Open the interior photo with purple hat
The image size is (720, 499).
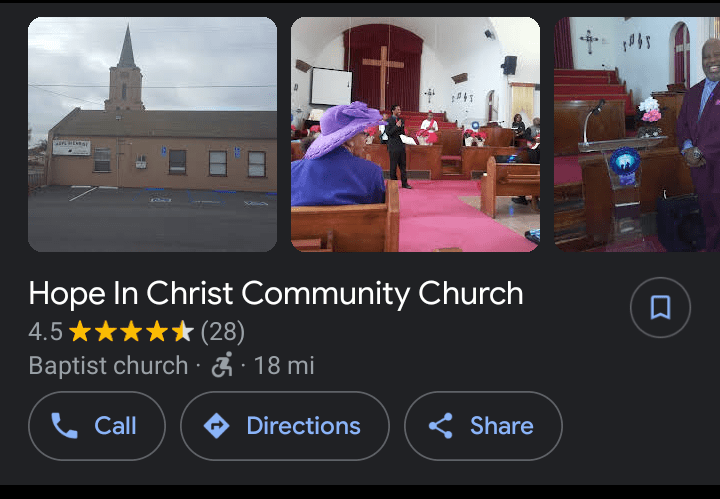pyautogui.click(x=416, y=135)
